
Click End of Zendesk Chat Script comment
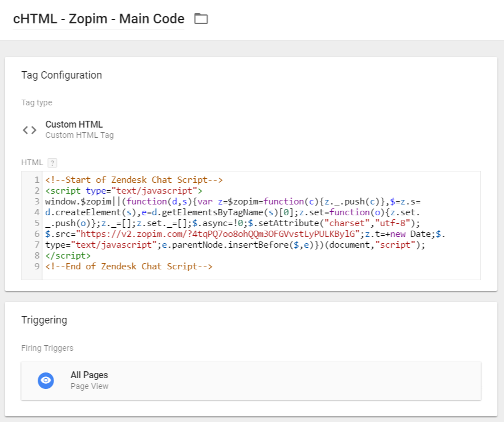129,267
